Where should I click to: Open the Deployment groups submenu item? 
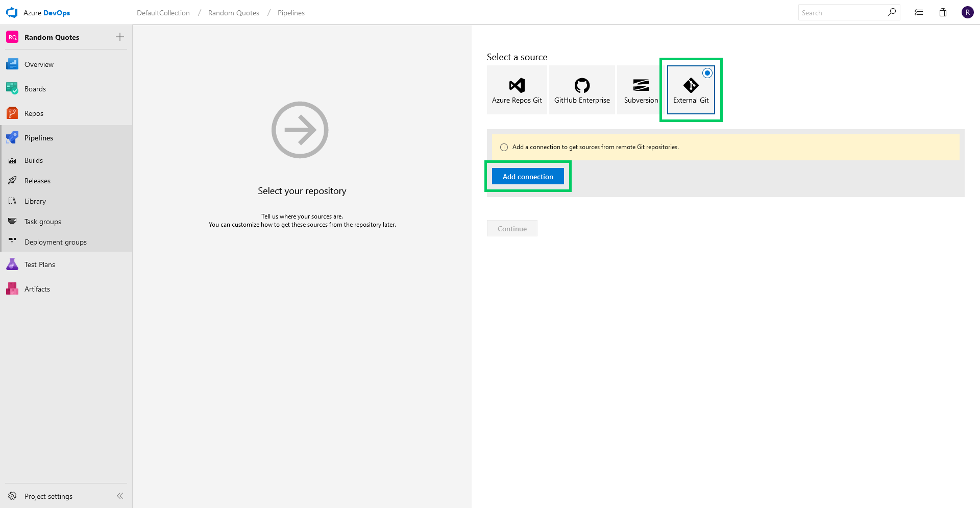pyautogui.click(x=66, y=242)
